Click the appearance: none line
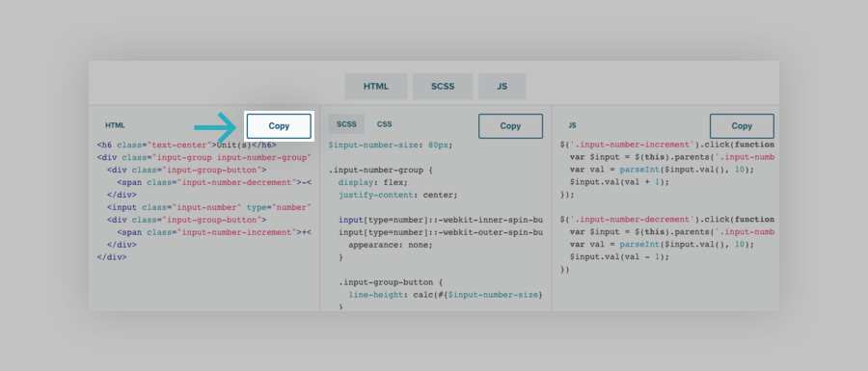868x371 pixels. pos(391,245)
